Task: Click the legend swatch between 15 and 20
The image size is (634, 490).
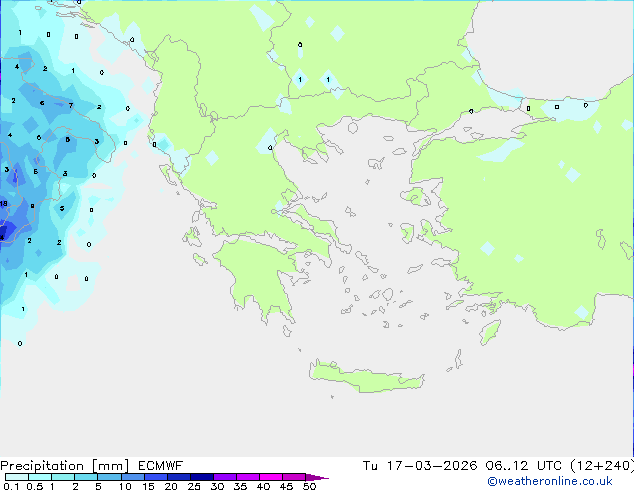Action: (155, 477)
